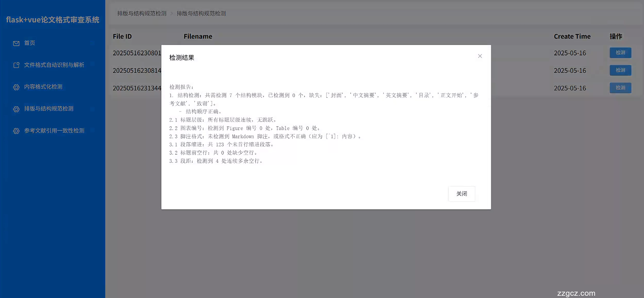Click the 关闭 button
Screen dimensions: 644x298
461,194
